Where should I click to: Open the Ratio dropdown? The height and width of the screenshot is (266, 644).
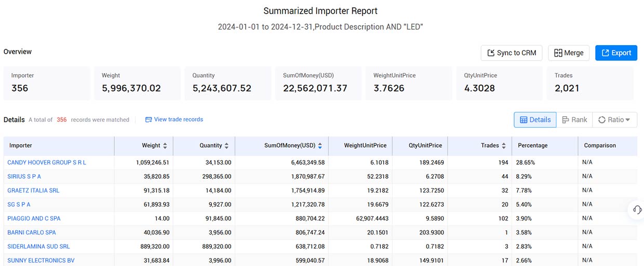(x=614, y=120)
